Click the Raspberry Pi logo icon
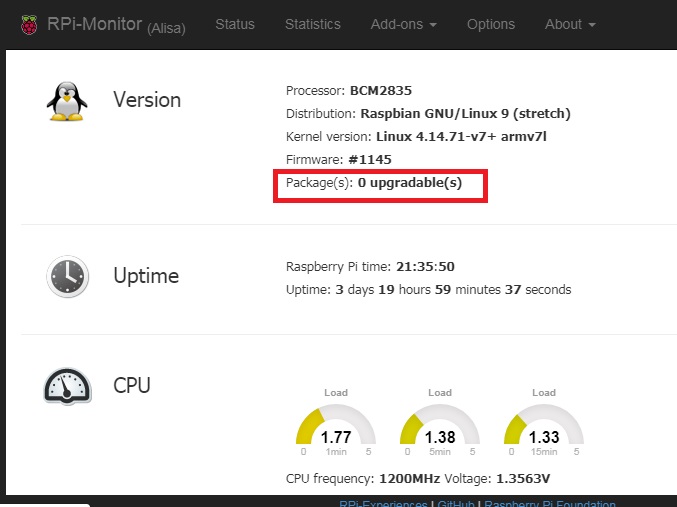The image size is (677, 507). (x=30, y=24)
